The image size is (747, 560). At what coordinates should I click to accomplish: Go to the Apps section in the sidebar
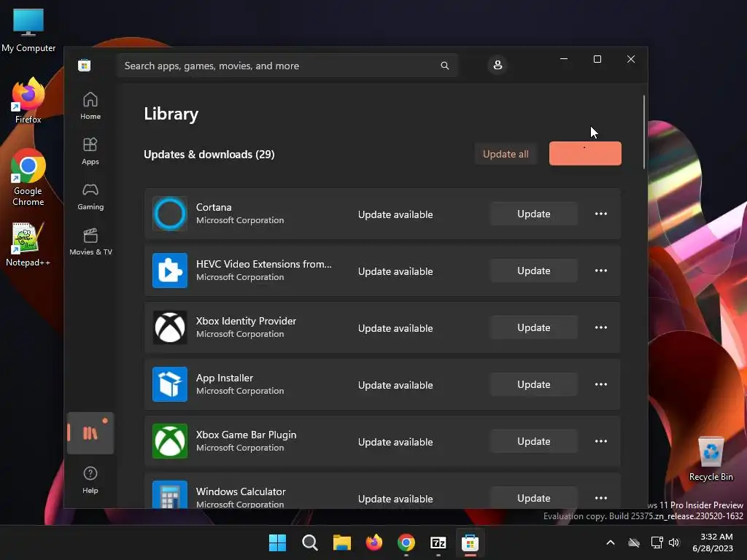[x=90, y=151]
